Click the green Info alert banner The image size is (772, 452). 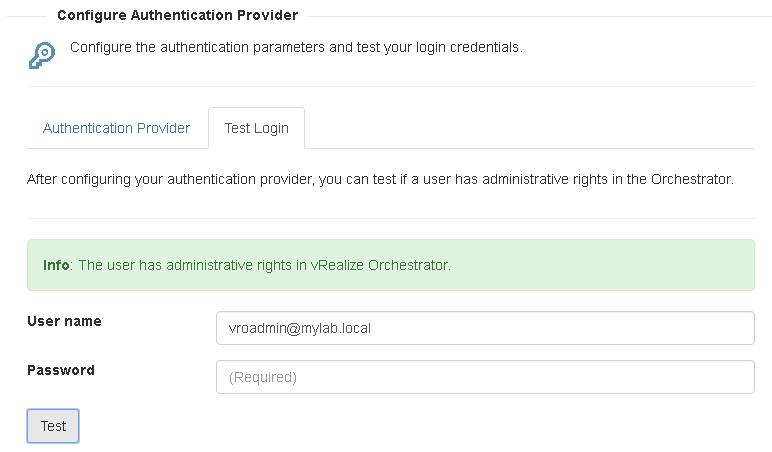click(391, 265)
